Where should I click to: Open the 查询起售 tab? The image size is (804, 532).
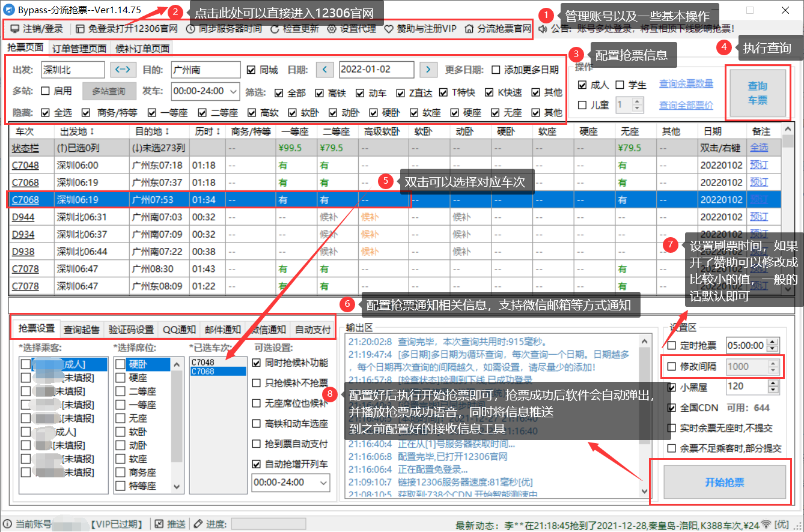point(82,329)
